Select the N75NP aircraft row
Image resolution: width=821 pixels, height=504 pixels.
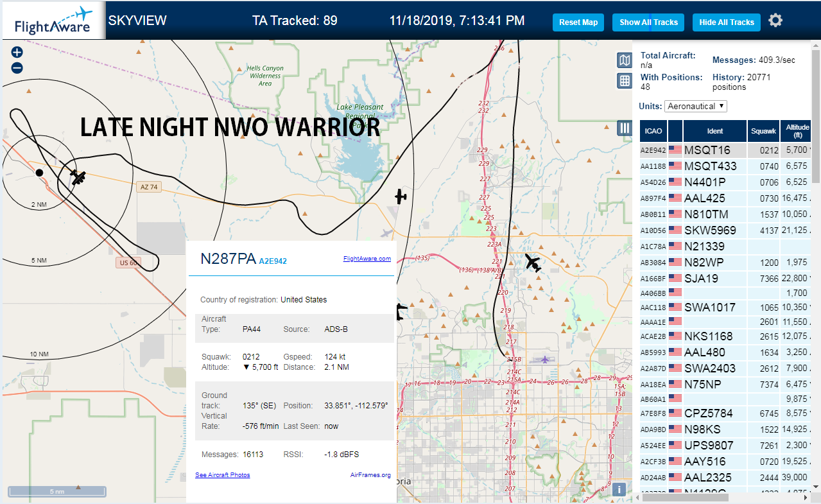coord(725,385)
